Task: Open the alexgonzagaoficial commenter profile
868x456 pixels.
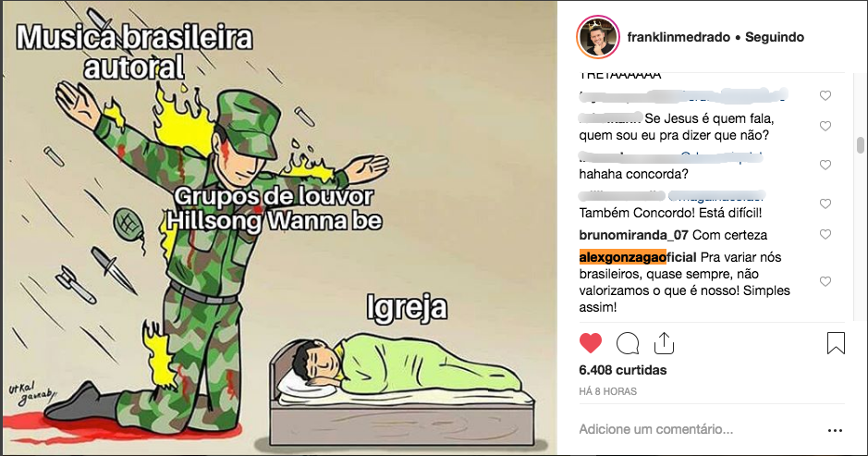Action: (x=638, y=257)
